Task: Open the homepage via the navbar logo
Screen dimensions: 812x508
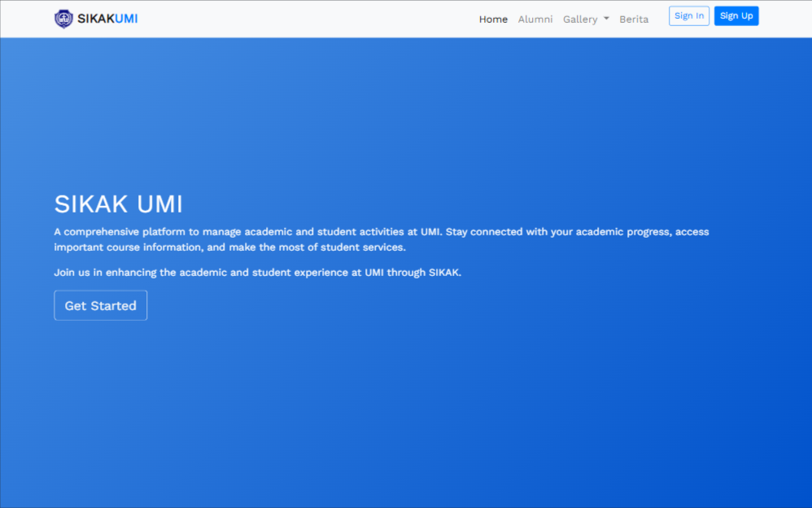Action: pyautogui.click(x=95, y=18)
